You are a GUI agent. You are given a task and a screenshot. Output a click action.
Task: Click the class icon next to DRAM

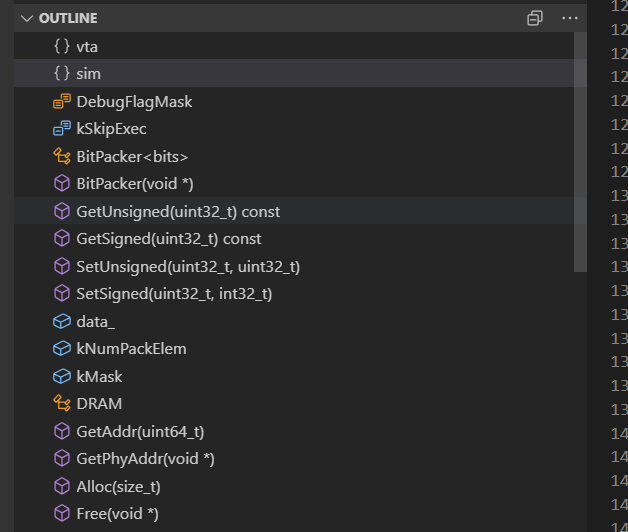point(62,403)
